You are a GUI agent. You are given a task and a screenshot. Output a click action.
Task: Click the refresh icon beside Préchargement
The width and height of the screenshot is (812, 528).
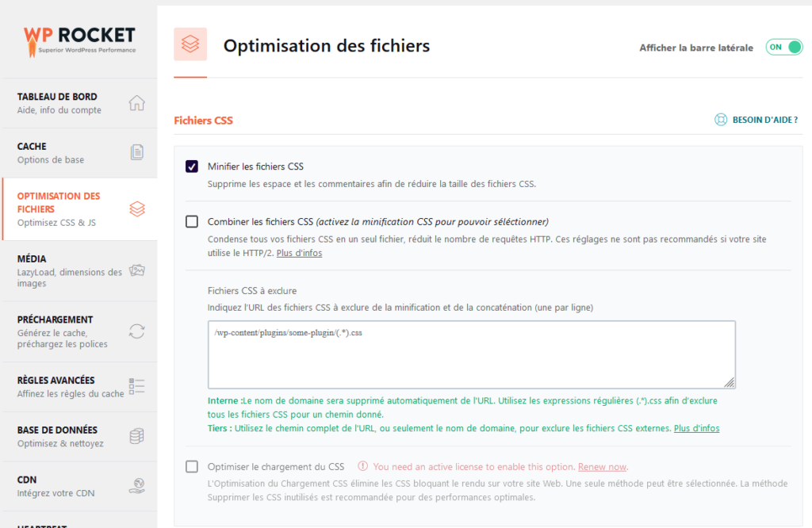136,331
